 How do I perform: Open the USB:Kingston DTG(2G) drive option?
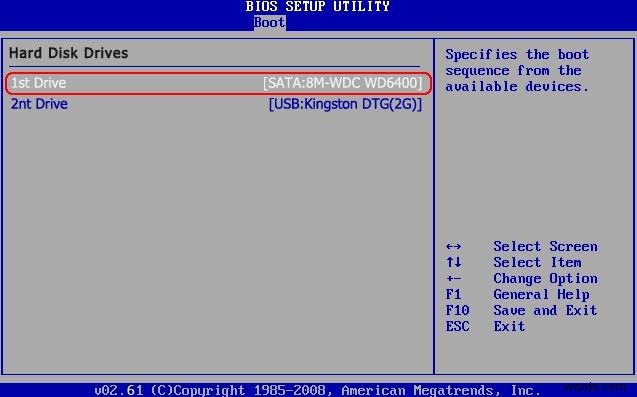345,104
